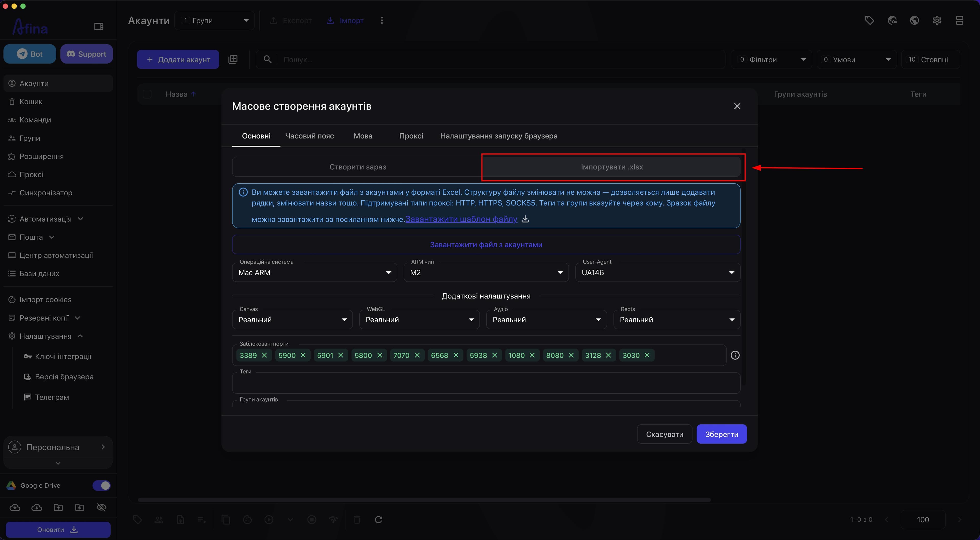Image resolution: width=980 pixels, height=540 pixels.
Task: Toggle the crossed-eye hide icon in sidebar
Action: coord(102,507)
